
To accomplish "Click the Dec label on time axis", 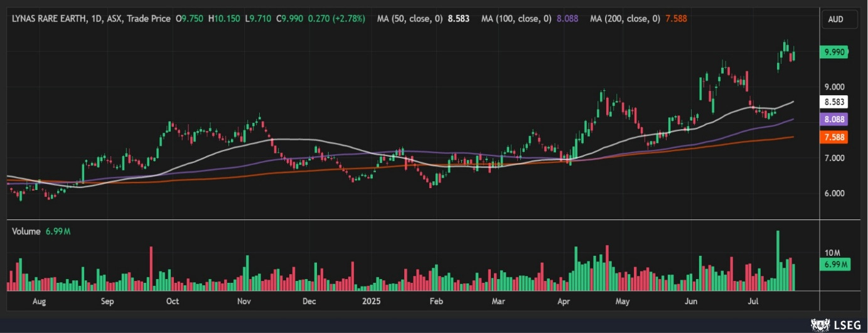I will [309, 302].
